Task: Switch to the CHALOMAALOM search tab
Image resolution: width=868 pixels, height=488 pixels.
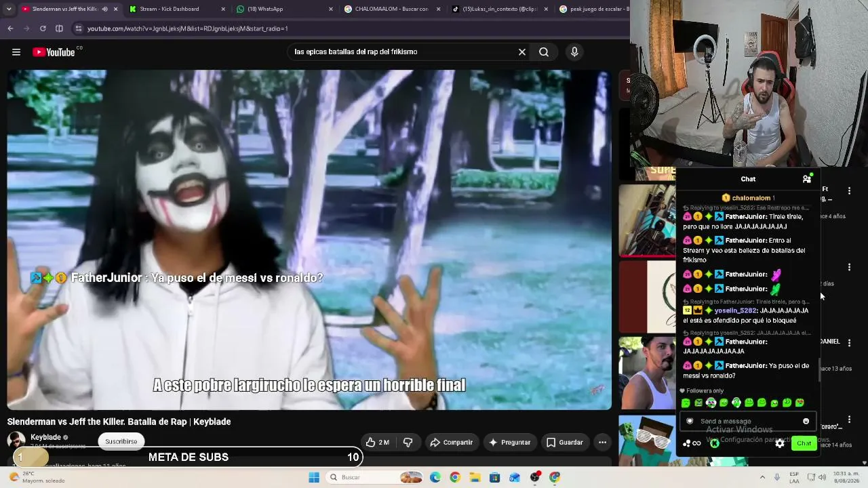Action: point(391,9)
